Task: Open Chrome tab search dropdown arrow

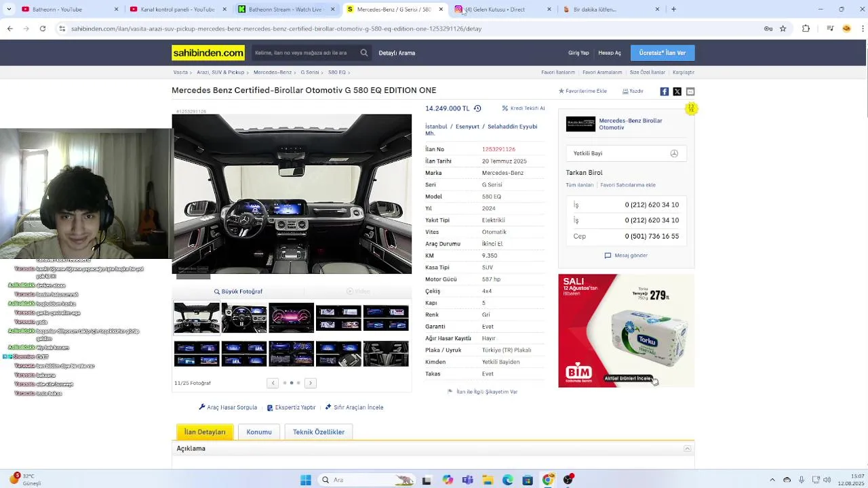Action: point(8,9)
